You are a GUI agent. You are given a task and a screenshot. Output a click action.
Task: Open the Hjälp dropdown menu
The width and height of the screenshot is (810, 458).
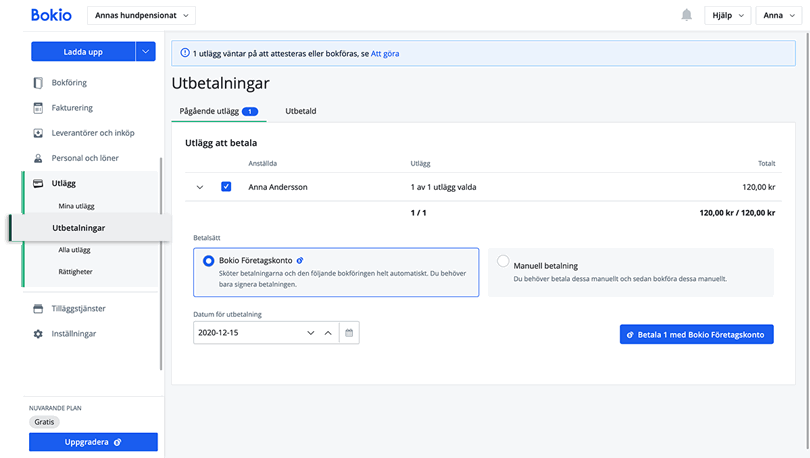[727, 15]
